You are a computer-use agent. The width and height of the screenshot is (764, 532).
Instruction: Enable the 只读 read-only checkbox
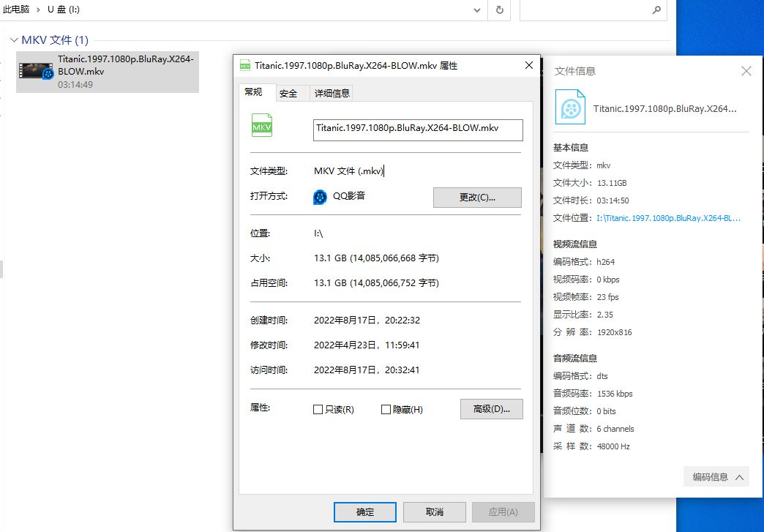(x=318, y=410)
